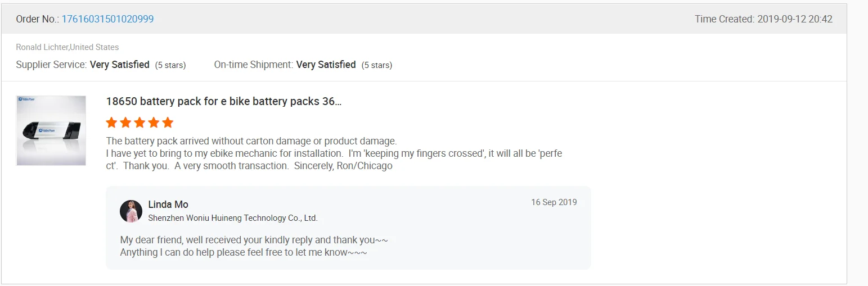868x286 pixels.
Task: Click reviewer name Ronald Lichter
Action: point(42,47)
